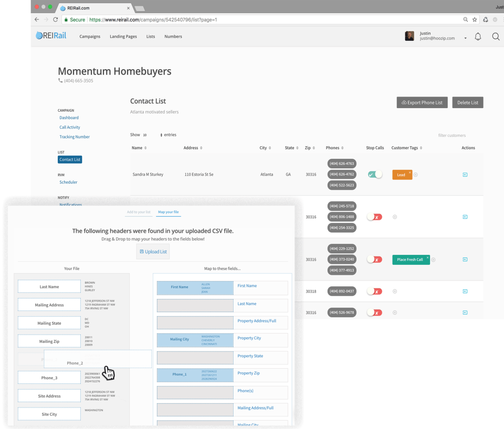Enable Stop Calls on the (404) 892-0437 row

pos(375,291)
